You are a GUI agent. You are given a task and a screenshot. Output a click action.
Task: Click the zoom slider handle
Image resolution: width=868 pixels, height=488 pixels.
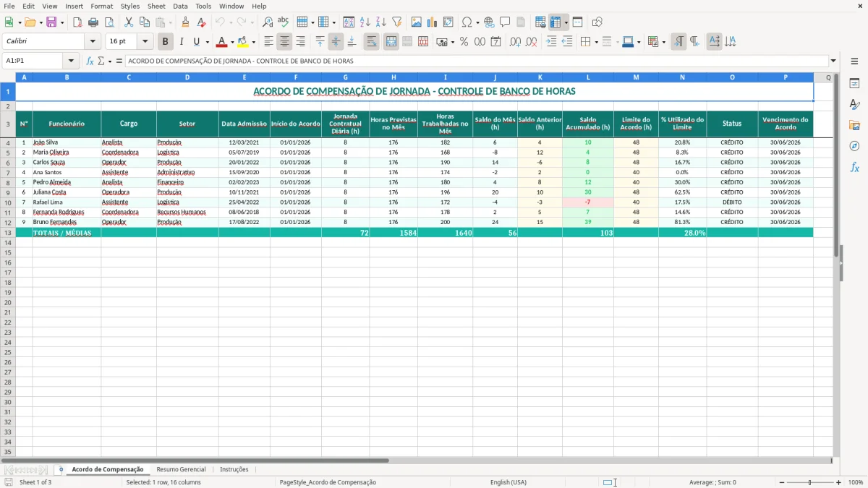pos(809,482)
